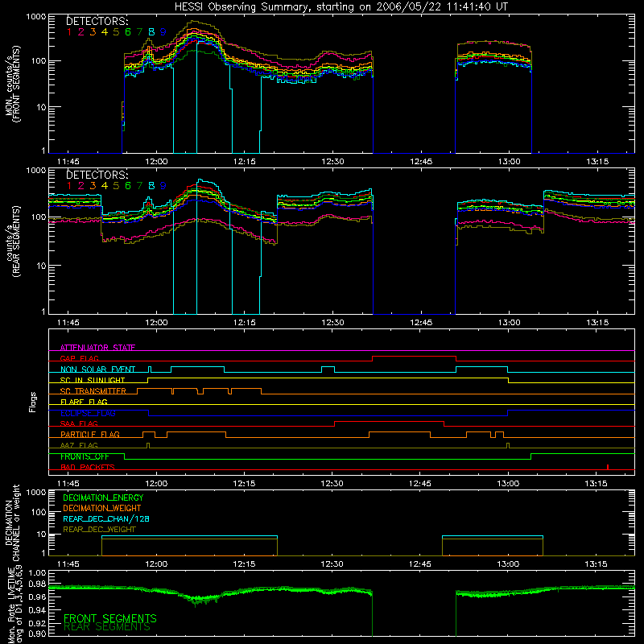
Task: Click the 13:00 time tick below the Flags panel
Action: point(508,484)
